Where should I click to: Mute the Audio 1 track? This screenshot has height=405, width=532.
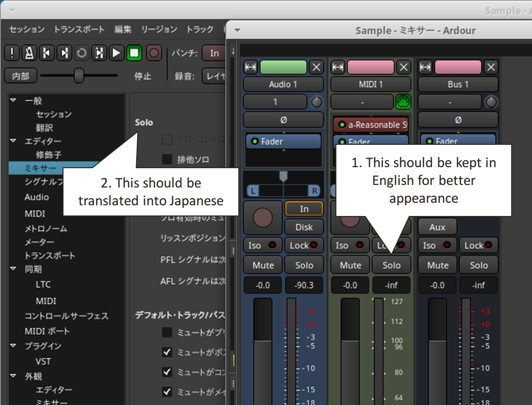click(x=263, y=265)
